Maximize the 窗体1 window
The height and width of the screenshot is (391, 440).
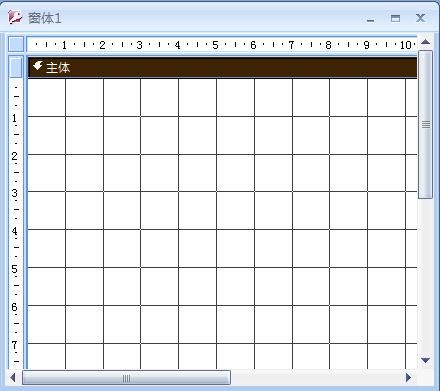(395, 18)
